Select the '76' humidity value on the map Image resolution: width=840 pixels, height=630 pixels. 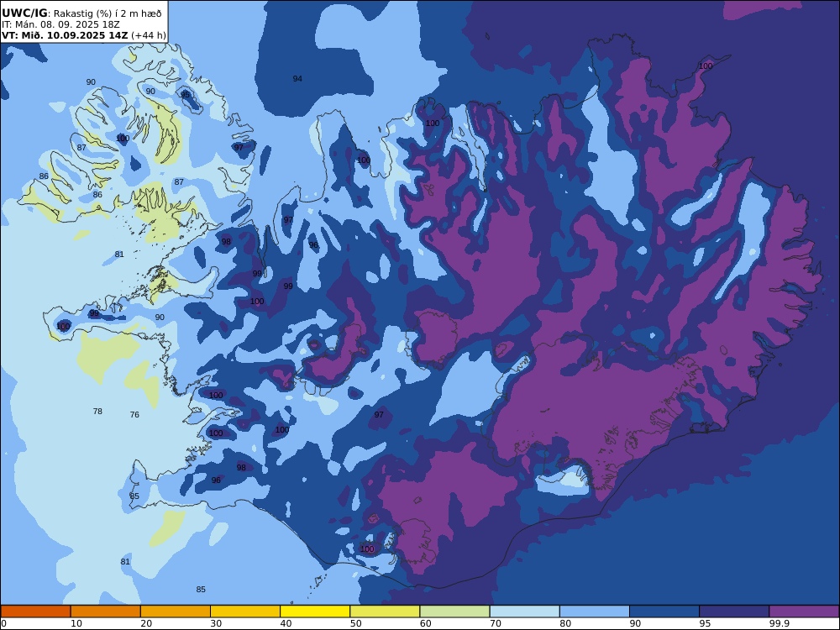[x=134, y=415]
